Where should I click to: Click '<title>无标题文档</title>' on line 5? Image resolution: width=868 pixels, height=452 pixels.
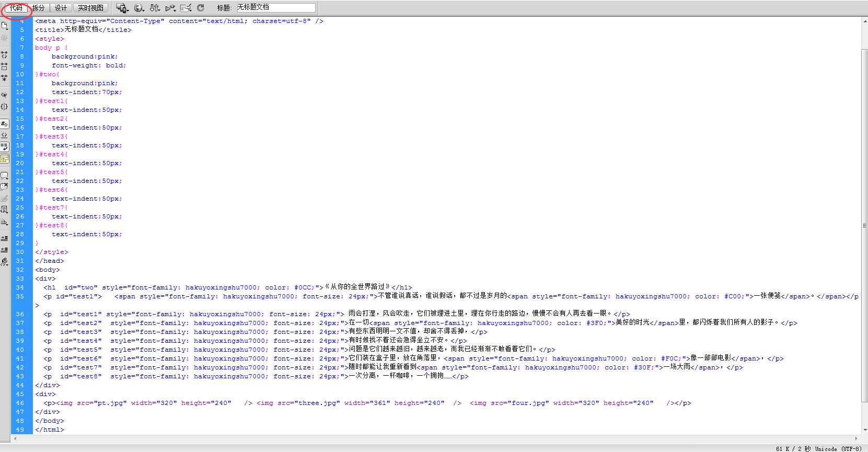click(x=83, y=30)
